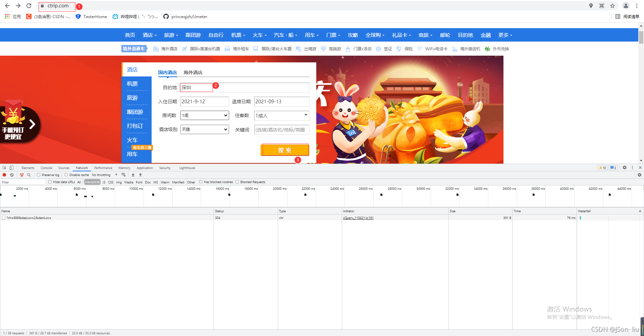Click the browser forward arrow
Image resolution: width=644 pixels, height=336 pixels.
(18, 6)
